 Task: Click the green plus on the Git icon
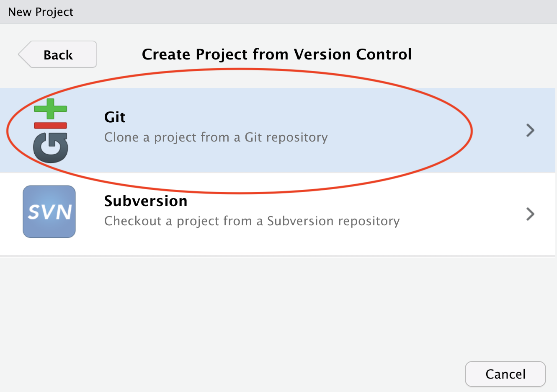tap(50, 109)
